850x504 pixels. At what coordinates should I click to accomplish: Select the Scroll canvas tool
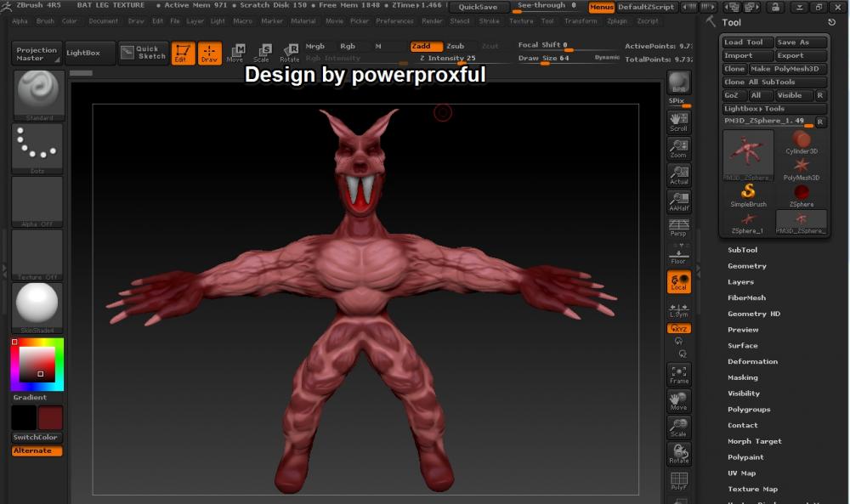tap(678, 122)
